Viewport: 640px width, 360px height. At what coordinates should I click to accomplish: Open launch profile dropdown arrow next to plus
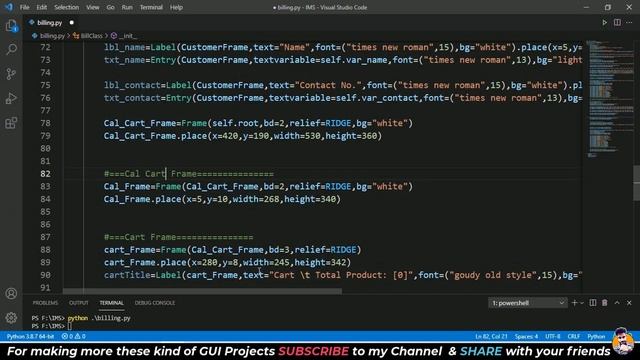pos(582,303)
